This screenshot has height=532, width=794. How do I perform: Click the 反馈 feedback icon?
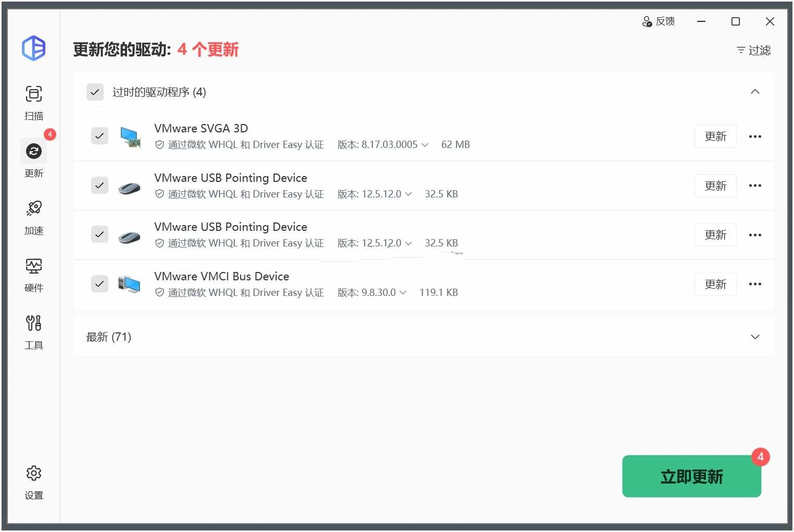pyautogui.click(x=647, y=21)
